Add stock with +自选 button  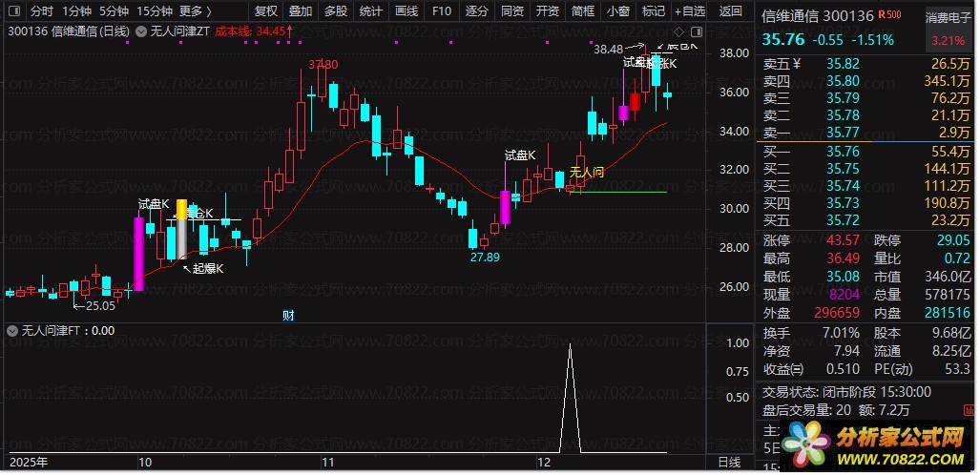[x=690, y=10]
